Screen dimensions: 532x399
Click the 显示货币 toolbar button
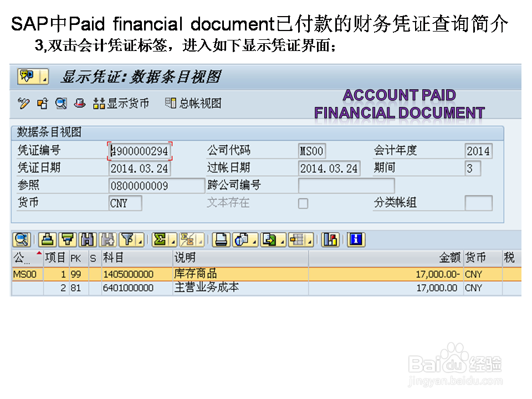121,104
